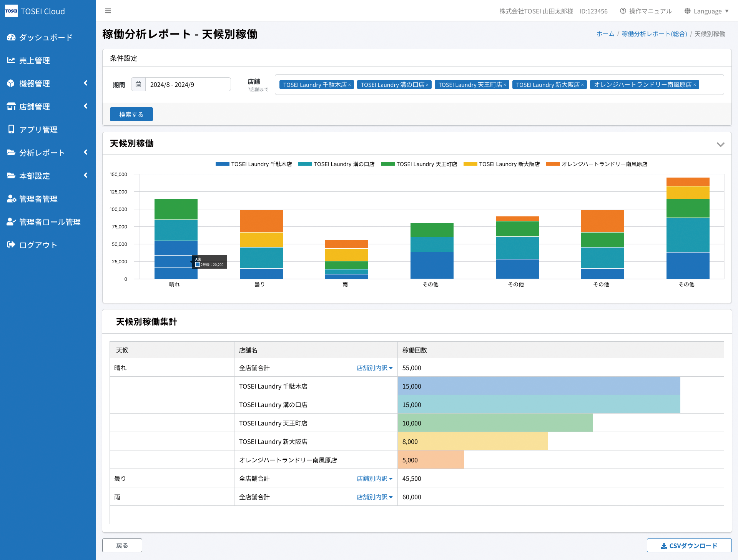Collapse 店舗別内訳 for the 晴れ row

[x=374, y=368]
